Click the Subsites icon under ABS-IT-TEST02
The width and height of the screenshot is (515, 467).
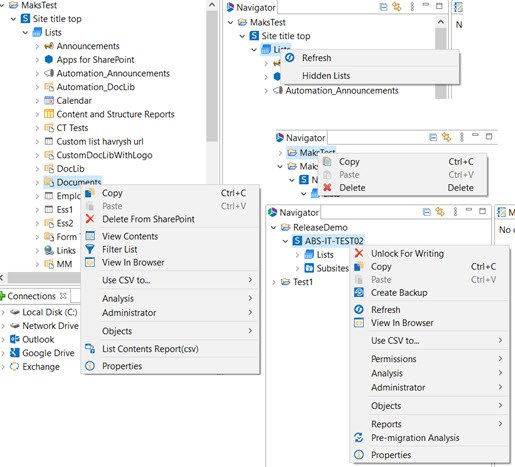pyautogui.click(x=309, y=268)
